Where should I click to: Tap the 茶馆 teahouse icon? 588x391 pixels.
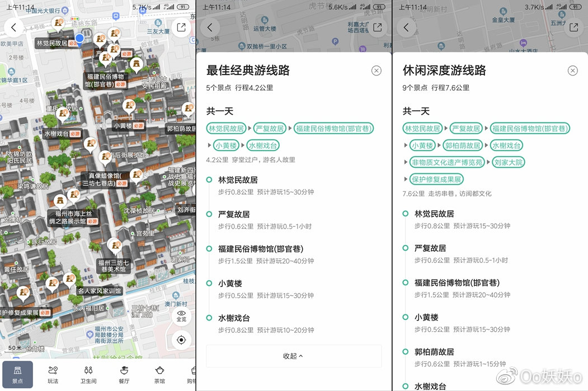[x=159, y=375]
